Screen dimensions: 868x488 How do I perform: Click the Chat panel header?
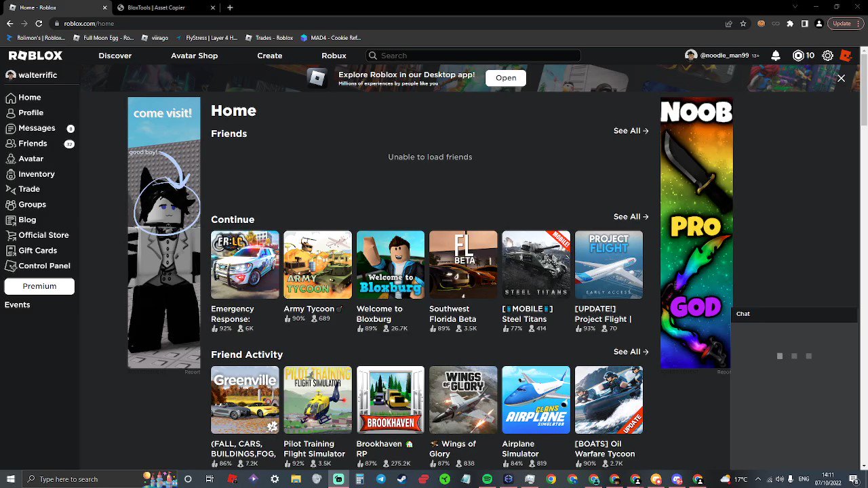(794, 314)
